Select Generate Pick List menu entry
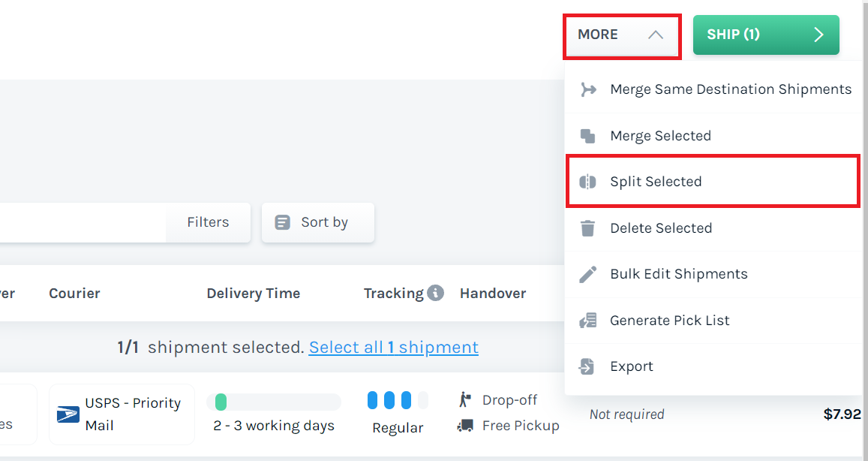This screenshot has width=868, height=461. (x=668, y=320)
